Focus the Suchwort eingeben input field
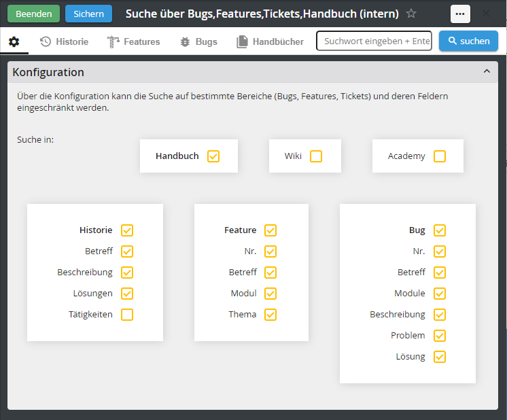Image resolution: width=507 pixels, height=420 pixels. [374, 41]
